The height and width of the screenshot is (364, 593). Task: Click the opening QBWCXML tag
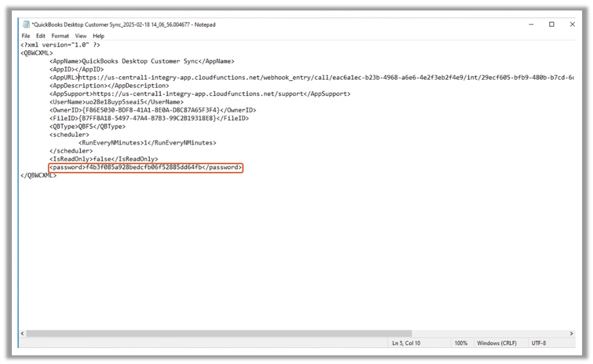pos(36,53)
